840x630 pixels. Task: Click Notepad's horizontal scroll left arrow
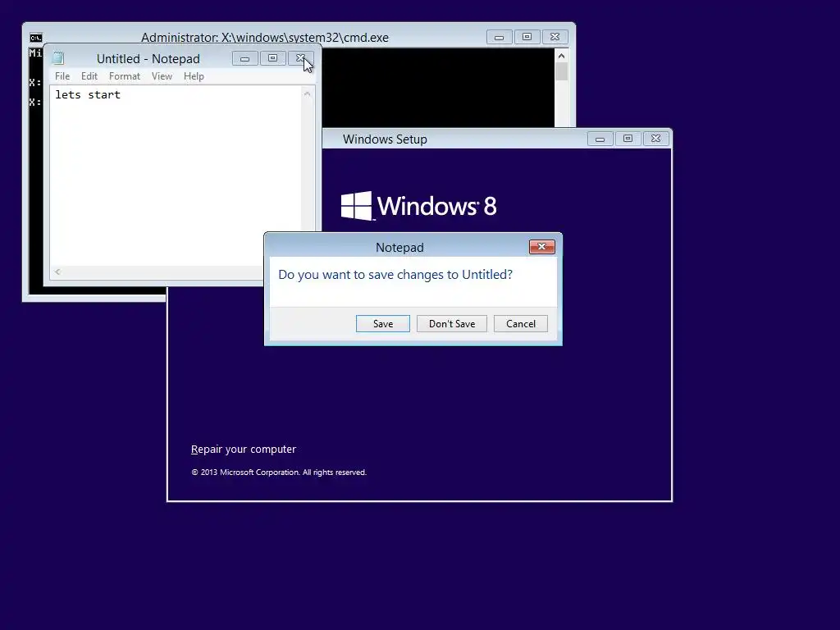tap(57, 272)
